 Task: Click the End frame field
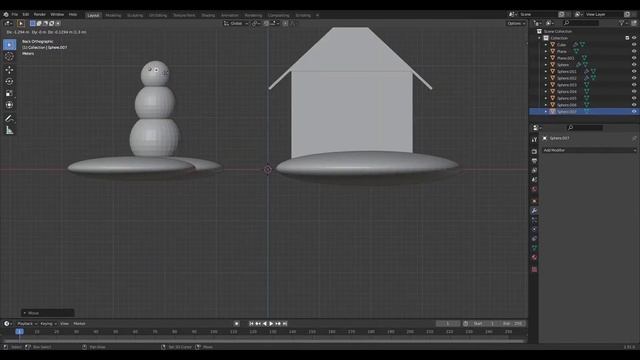coord(513,324)
